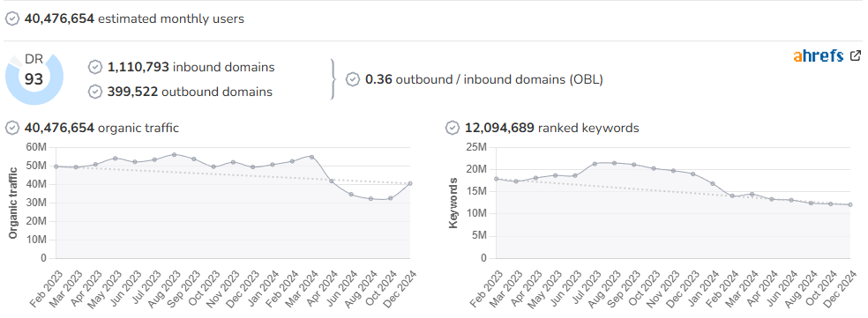Click Dec 2024 data point on organic traffic chart
This screenshot has height=318, width=868.
pyautogui.click(x=410, y=183)
